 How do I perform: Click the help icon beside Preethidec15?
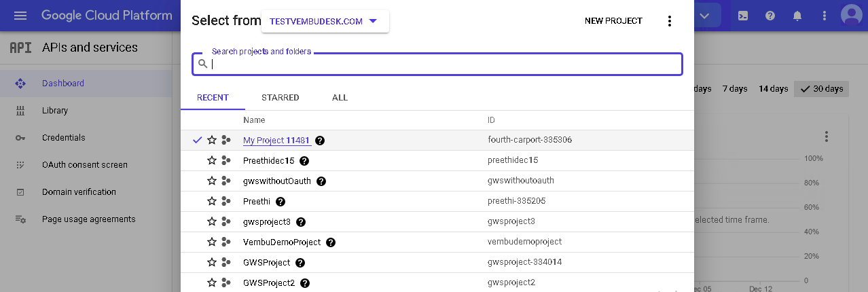[x=304, y=161]
